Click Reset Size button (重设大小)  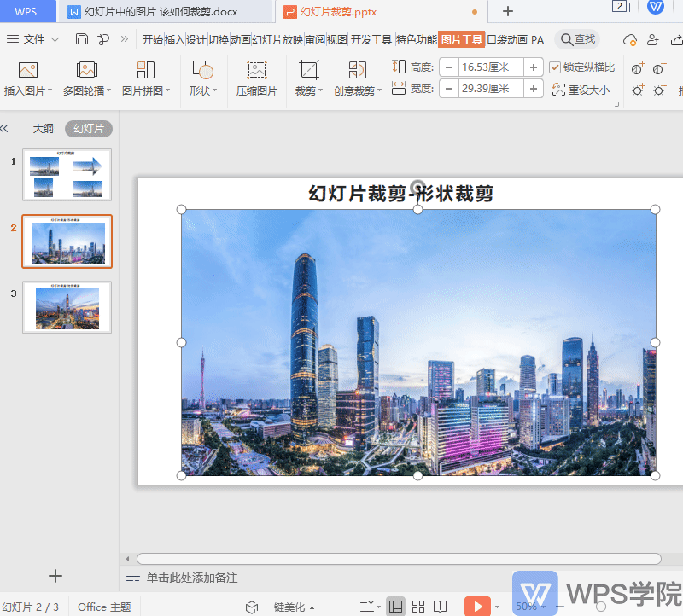[x=581, y=90]
